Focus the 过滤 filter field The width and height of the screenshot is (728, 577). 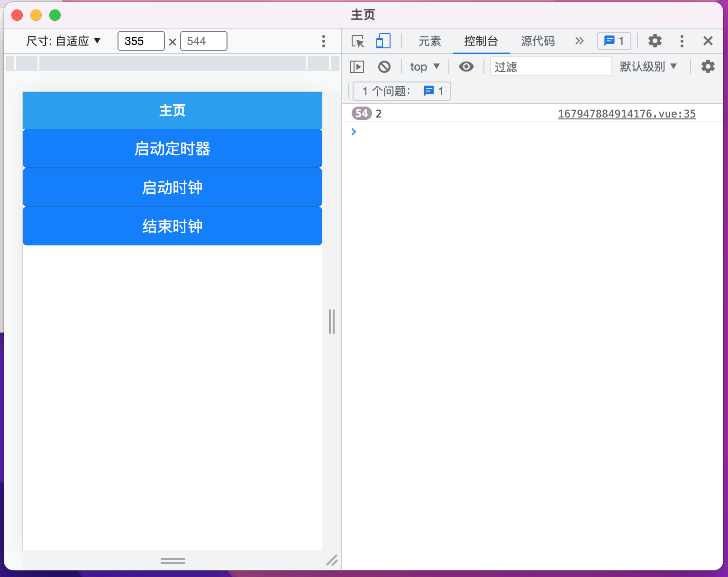(551, 67)
